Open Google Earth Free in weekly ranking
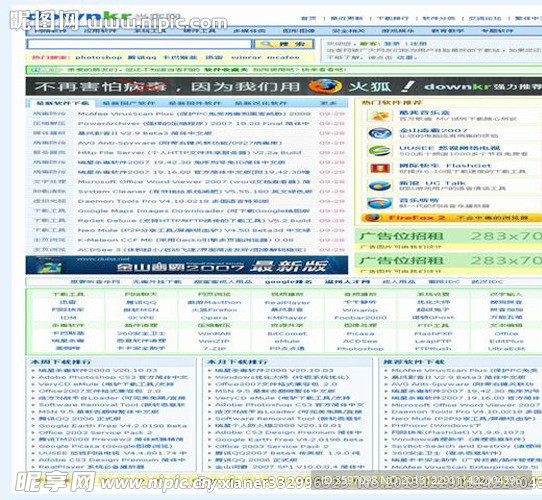542x500 pixels. click(112, 426)
